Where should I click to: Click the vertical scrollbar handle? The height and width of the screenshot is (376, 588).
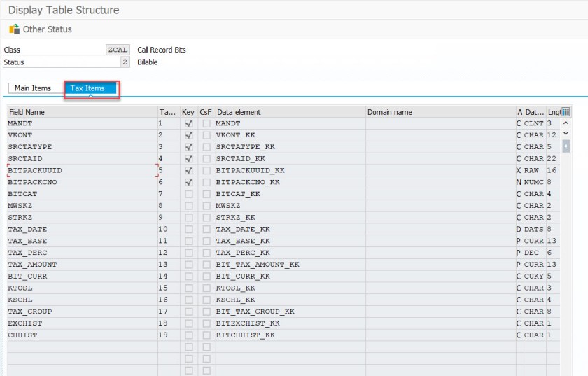point(566,146)
